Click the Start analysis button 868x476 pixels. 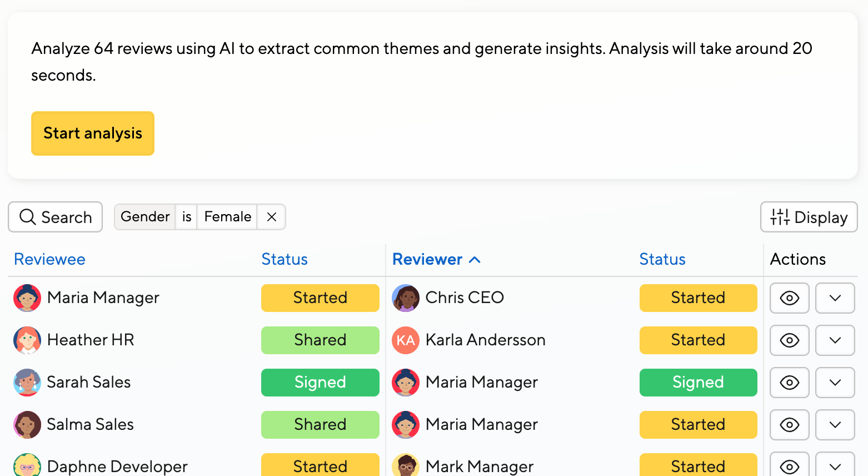click(x=93, y=133)
